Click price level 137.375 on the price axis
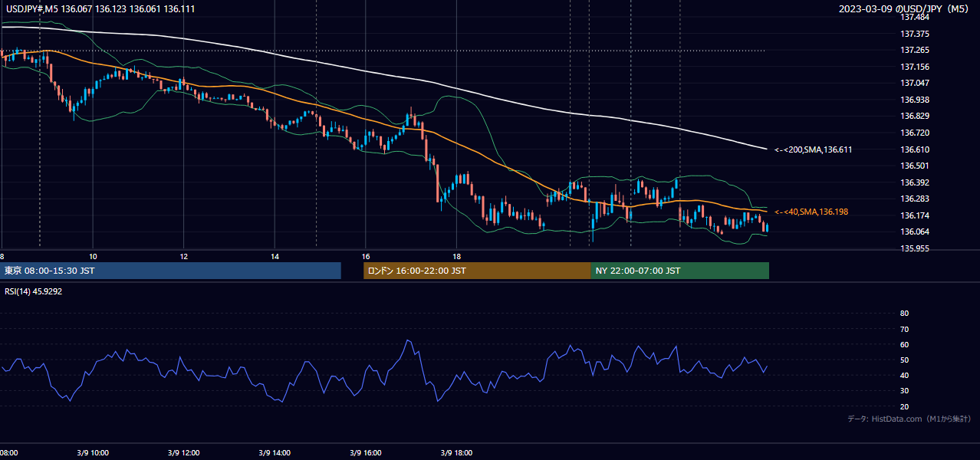This screenshot has height=460, width=980. (915, 34)
